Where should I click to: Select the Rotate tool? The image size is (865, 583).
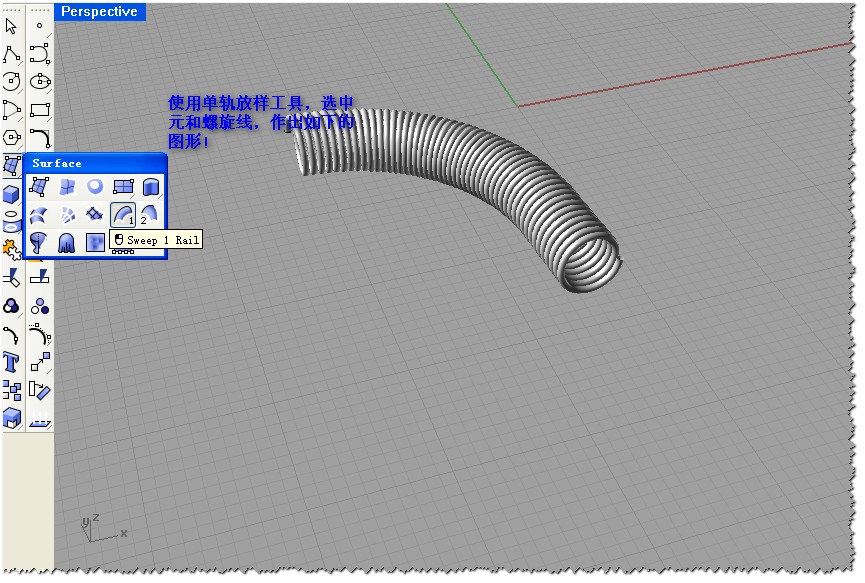click(40, 391)
